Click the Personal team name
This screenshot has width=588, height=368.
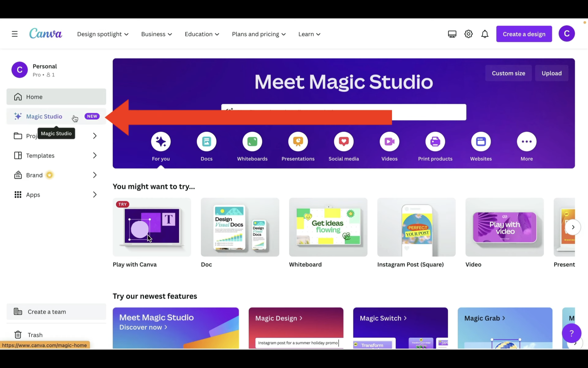[x=45, y=66]
